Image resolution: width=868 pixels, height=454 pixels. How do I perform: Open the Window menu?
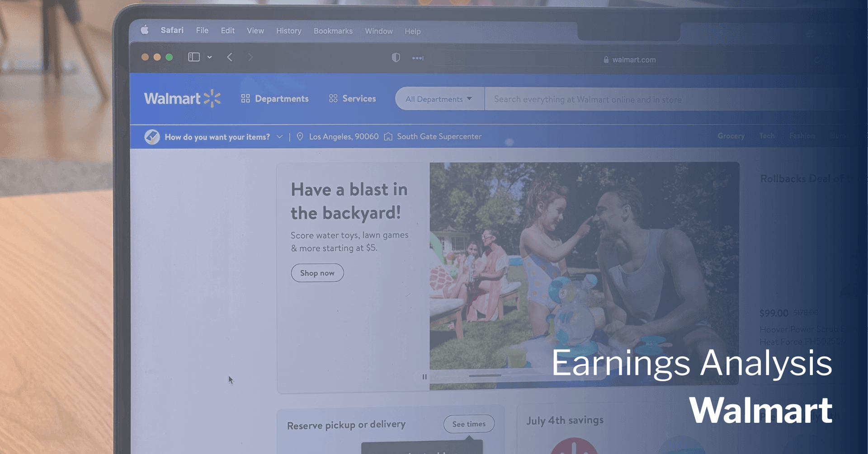[378, 31]
